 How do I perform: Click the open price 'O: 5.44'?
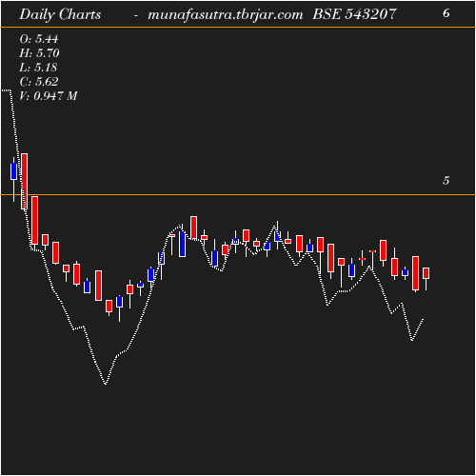click(x=39, y=39)
